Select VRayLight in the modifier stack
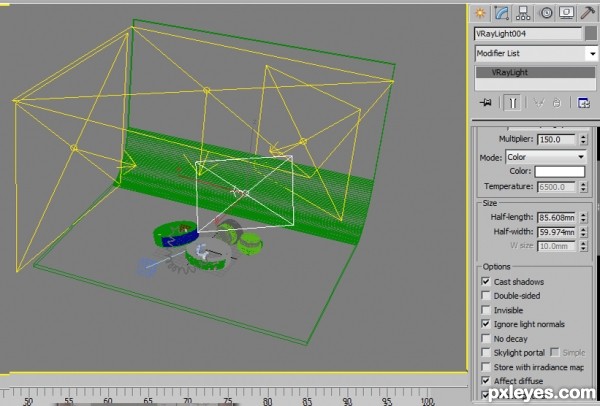 pyautogui.click(x=535, y=72)
